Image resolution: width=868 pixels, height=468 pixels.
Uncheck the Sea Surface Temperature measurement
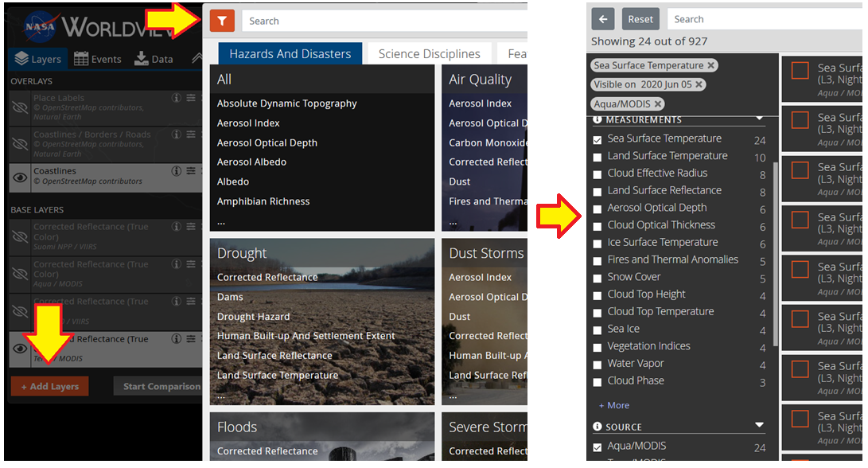pos(597,140)
